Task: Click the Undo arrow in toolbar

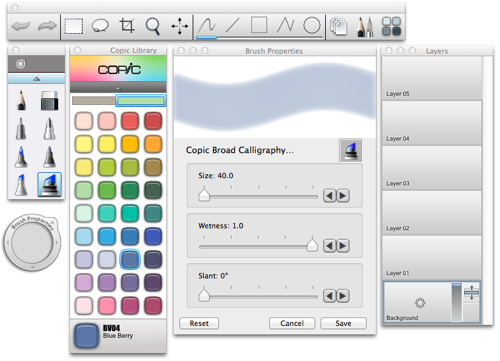Action: tap(21, 26)
